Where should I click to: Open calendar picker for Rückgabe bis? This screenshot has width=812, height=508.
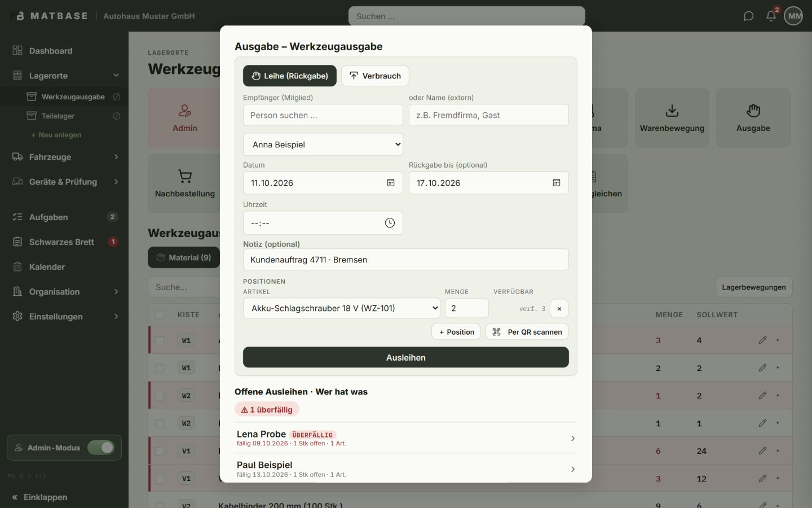(x=556, y=183)
